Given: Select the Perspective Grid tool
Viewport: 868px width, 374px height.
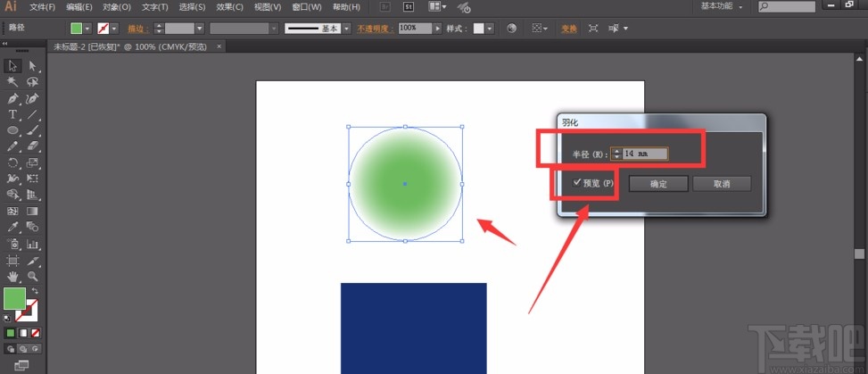Looking at the screenshot, I should pyautogui.click(x=32, y=195).
